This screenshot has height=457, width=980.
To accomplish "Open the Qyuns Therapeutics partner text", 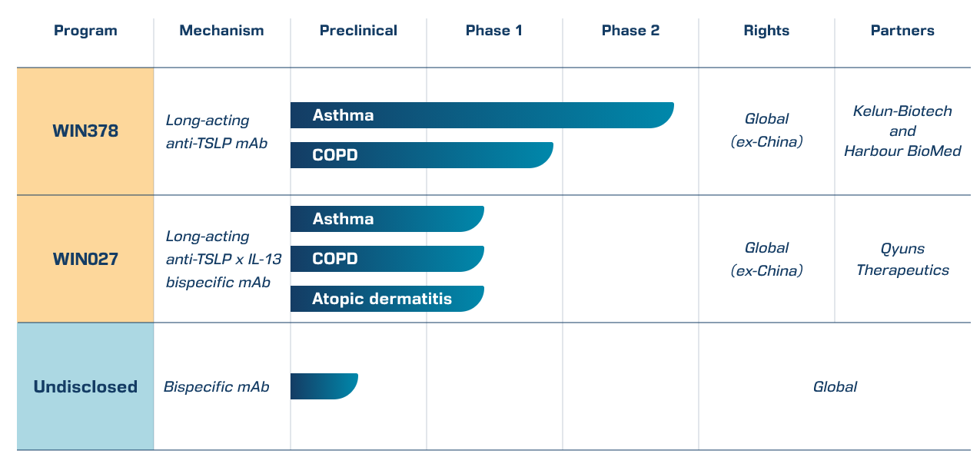I will tap(902, 259).
